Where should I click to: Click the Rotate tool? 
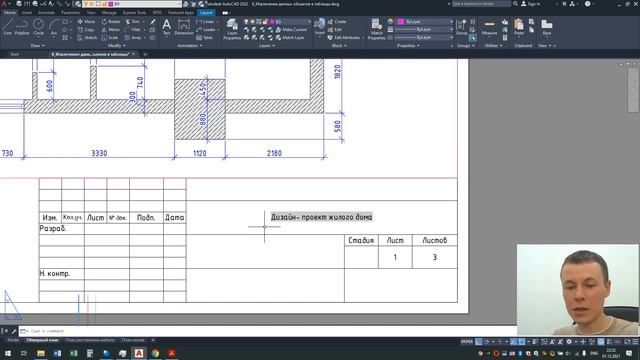coord(111,21)
